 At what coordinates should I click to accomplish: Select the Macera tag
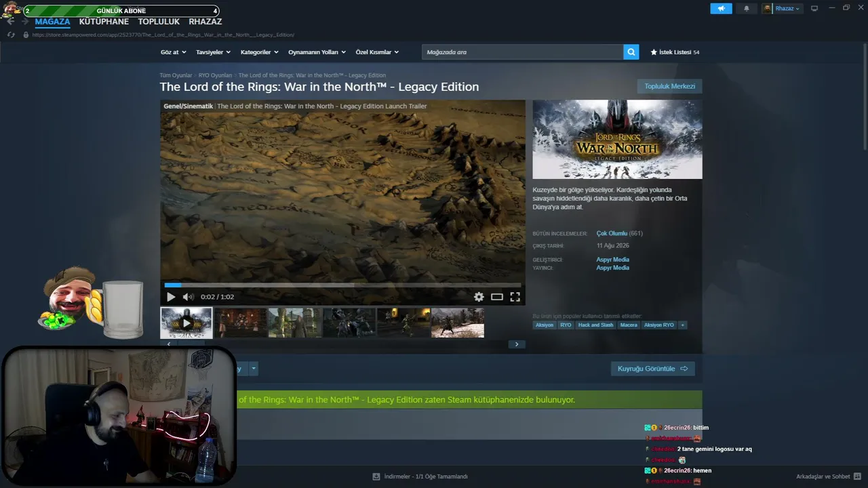629,325
